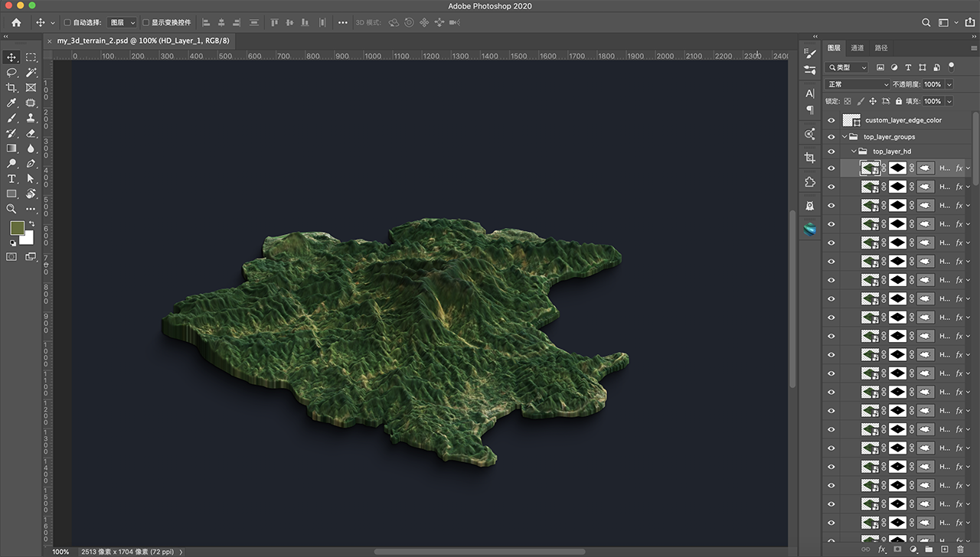The width and height of the screenshot is (980, 557).
Task: Set the background color swatch
Action: tap(28, 239)
